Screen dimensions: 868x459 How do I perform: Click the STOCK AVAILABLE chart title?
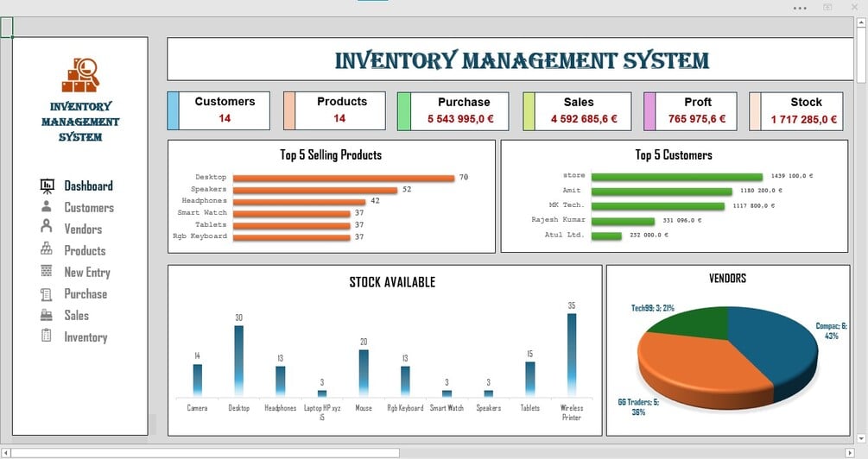392,282
